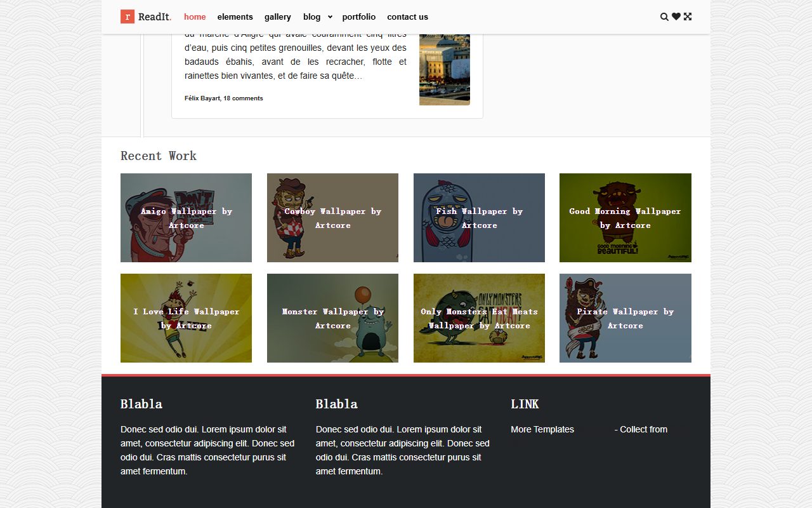Open Amigo Wallpaper by Artcore thumbnail
This screenshot has height=508, width=812.
(x=186, y=218)
